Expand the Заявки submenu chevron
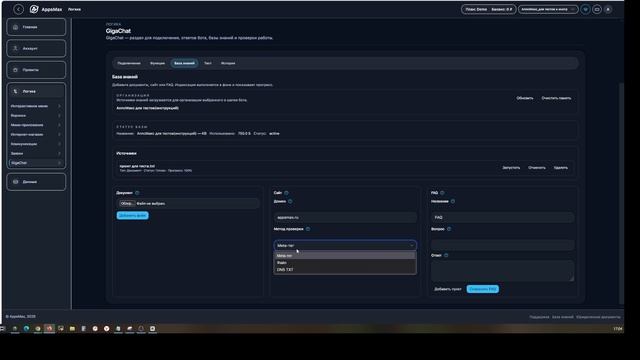Screen dimensions: 640x360 [x=60, y=153]
